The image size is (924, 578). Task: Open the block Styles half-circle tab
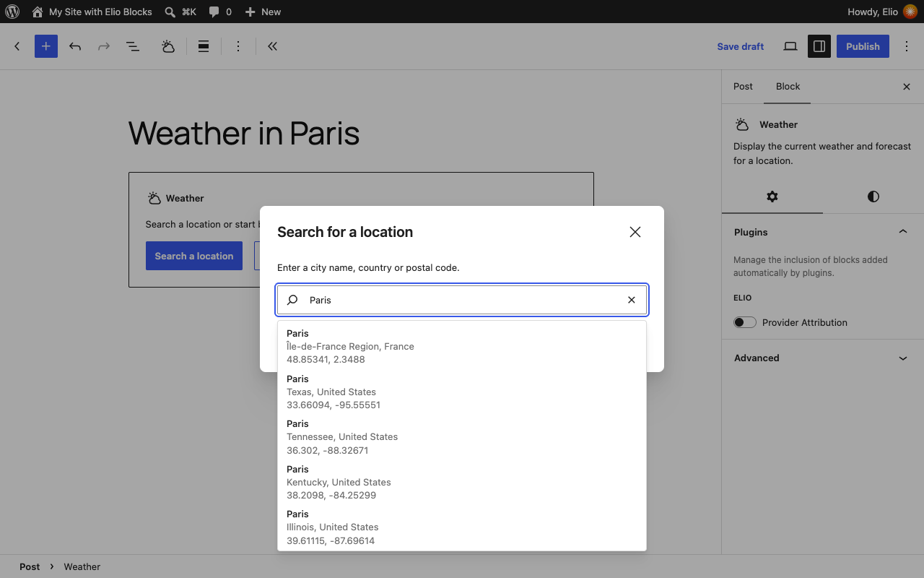tap(873, 197)
